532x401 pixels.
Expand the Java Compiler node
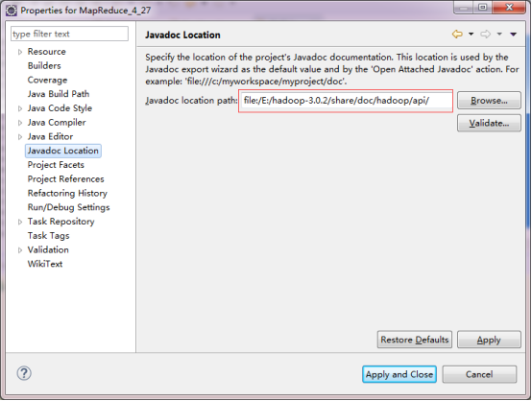click(20, 123)
